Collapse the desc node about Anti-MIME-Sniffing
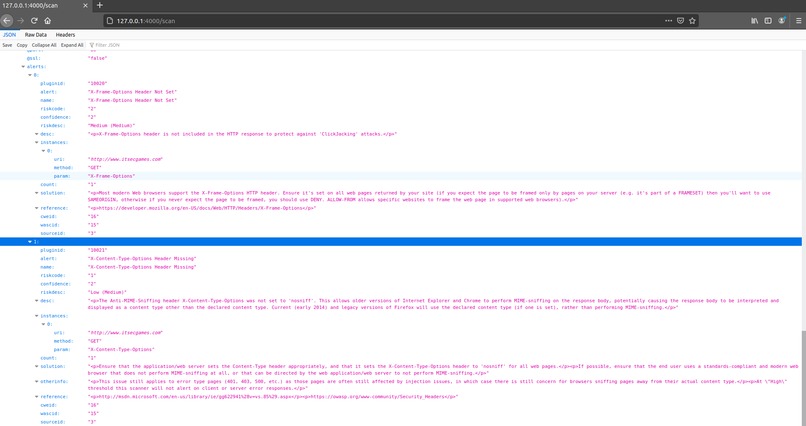806x426 pixels. 36,301
